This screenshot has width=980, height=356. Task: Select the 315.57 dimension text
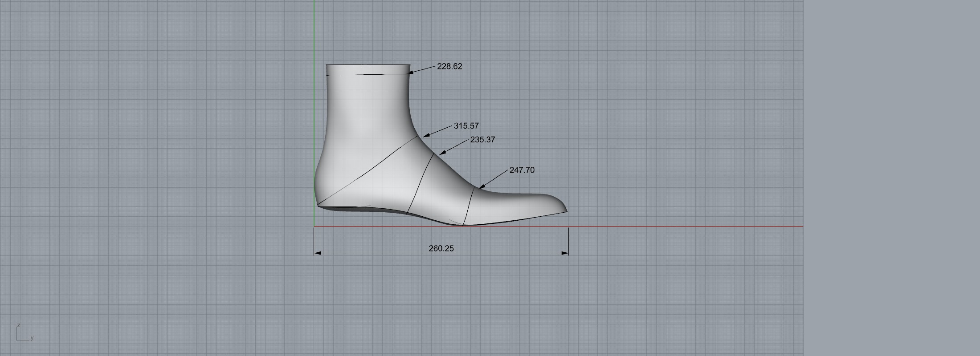pos(466,126)
